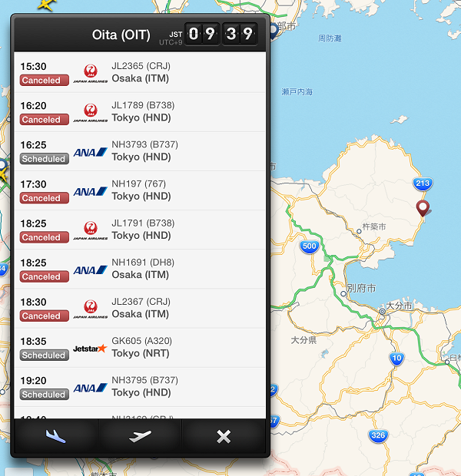Screen dimensions: 461x476
Task: Select the red Oita airport map pin
Action: (423, 207)
